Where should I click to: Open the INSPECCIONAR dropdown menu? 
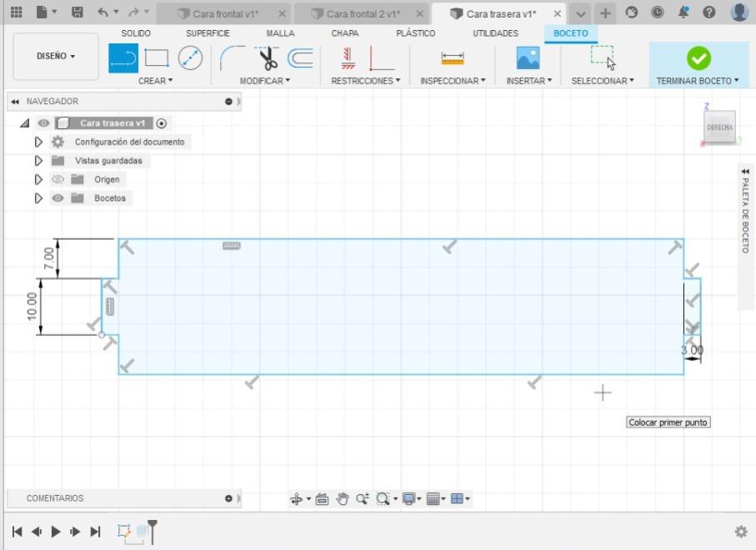pyautogui.click(x=453, y=81)
